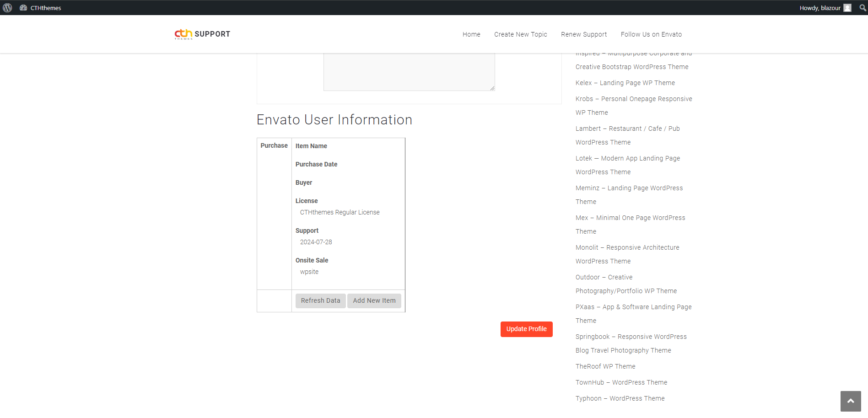Screen dimensions: 868x418
Task: Click inside the large text area
Action: tap(409, 72)
